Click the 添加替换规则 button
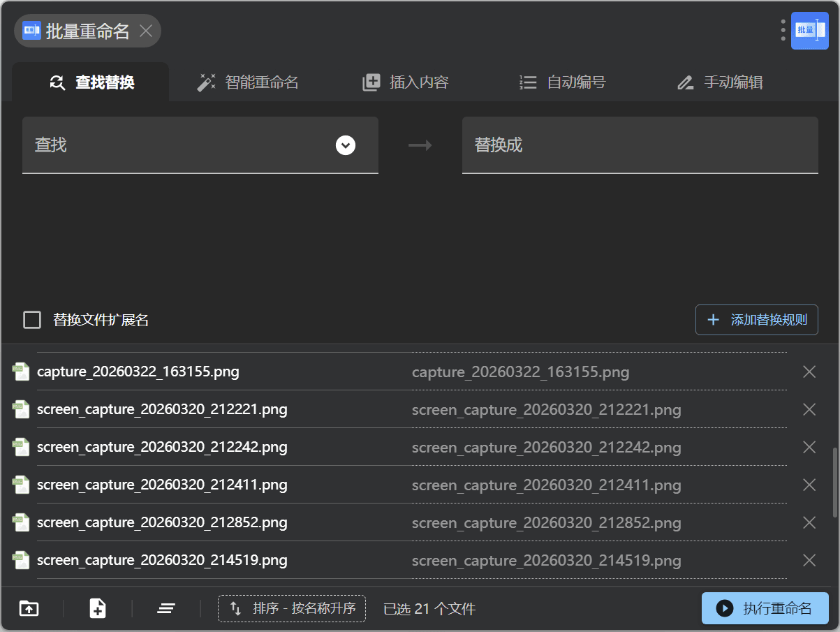Image resolution: width=840 pixels, height=632 pixels. 756,320
